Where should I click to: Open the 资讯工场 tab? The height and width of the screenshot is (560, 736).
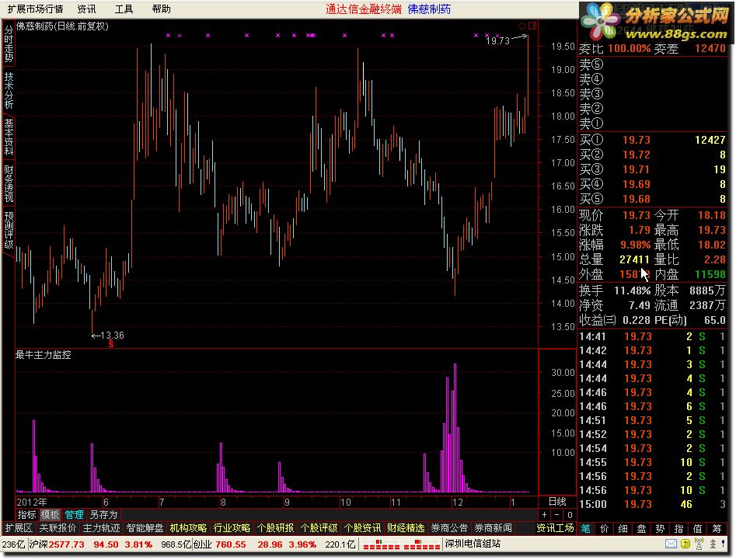[x=555, y=528]
